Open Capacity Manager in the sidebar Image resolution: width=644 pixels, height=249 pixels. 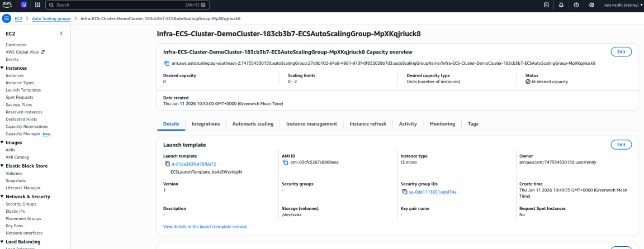click(x=23, y=134)
